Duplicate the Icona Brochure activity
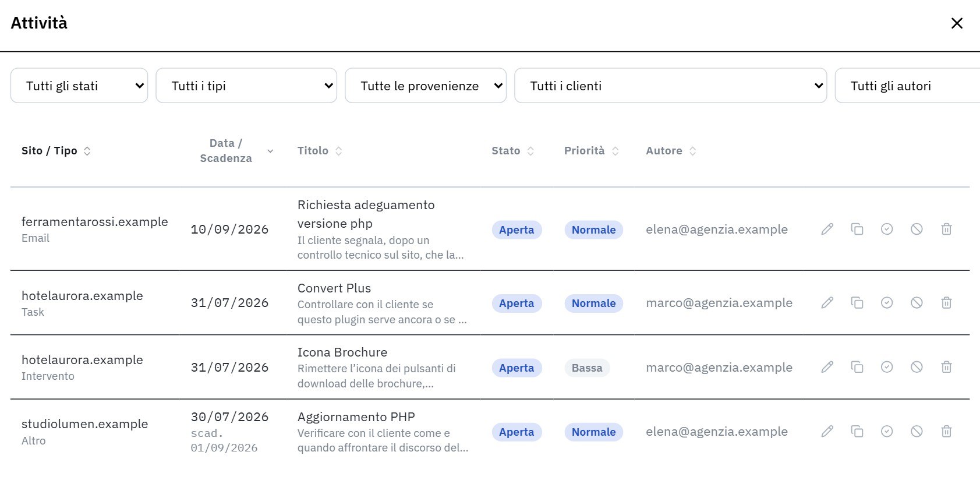The image size is (980, 487). 857,367
